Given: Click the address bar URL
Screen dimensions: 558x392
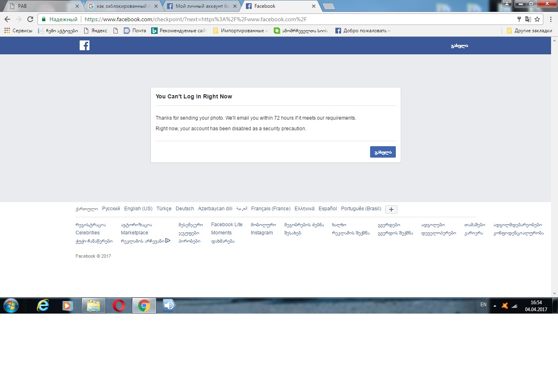Looking at the screenshot, I should 195,19.
